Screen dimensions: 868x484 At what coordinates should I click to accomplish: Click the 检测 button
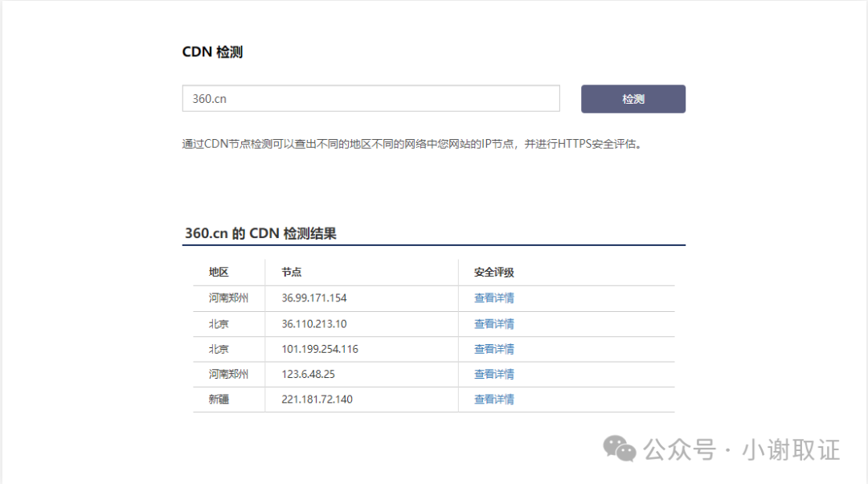click(633, 99)
